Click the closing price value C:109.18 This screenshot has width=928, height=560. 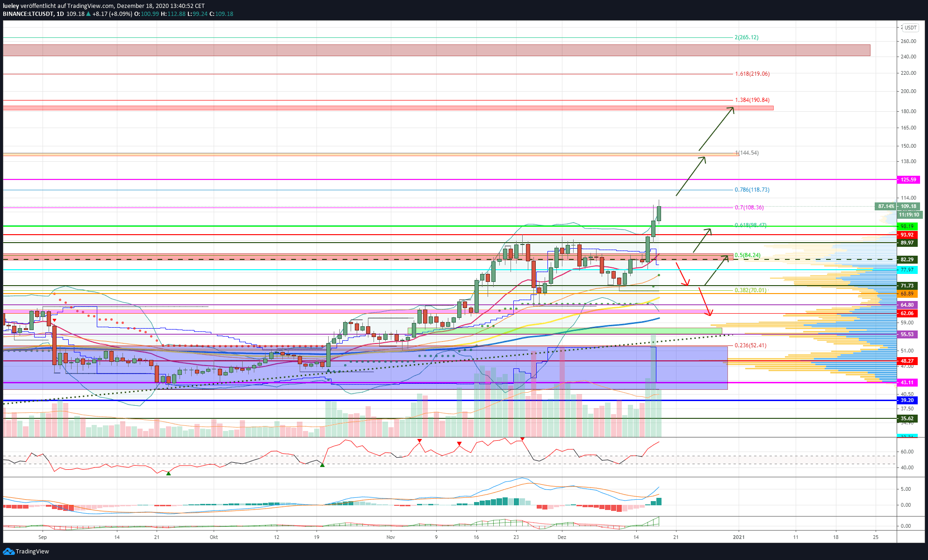pyautogui.click(x=221, y=14)
